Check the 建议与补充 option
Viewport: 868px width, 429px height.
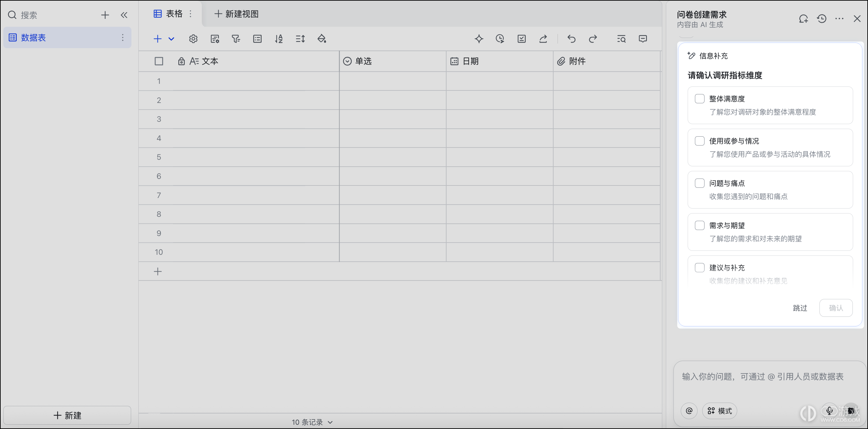pyautogui.click(x=700, y=268)
